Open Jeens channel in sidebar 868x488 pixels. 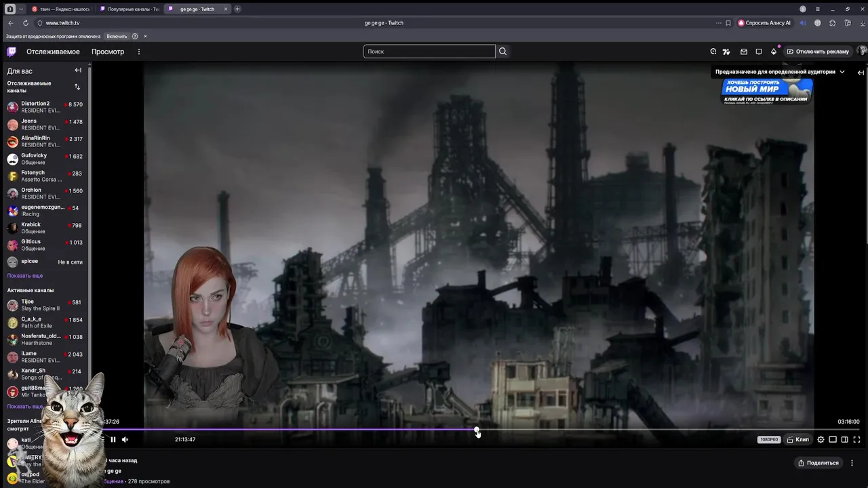click(x=45, y=124)
